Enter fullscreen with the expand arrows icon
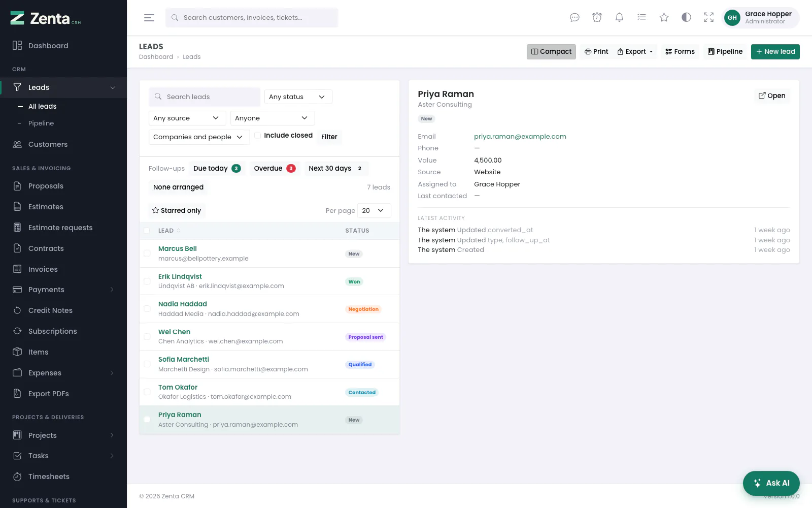 tap(708, 18)
